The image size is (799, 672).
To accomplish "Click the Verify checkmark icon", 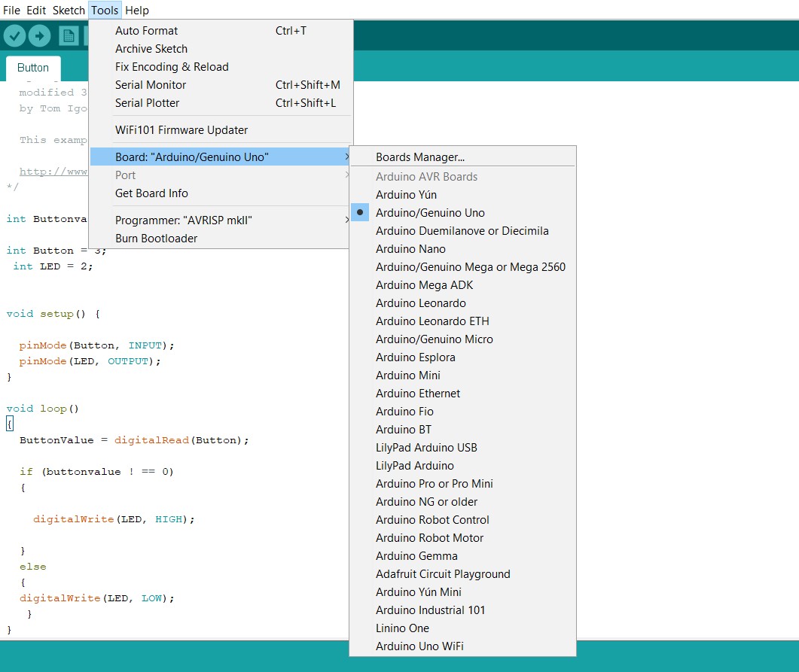I will tap(14, 35).
